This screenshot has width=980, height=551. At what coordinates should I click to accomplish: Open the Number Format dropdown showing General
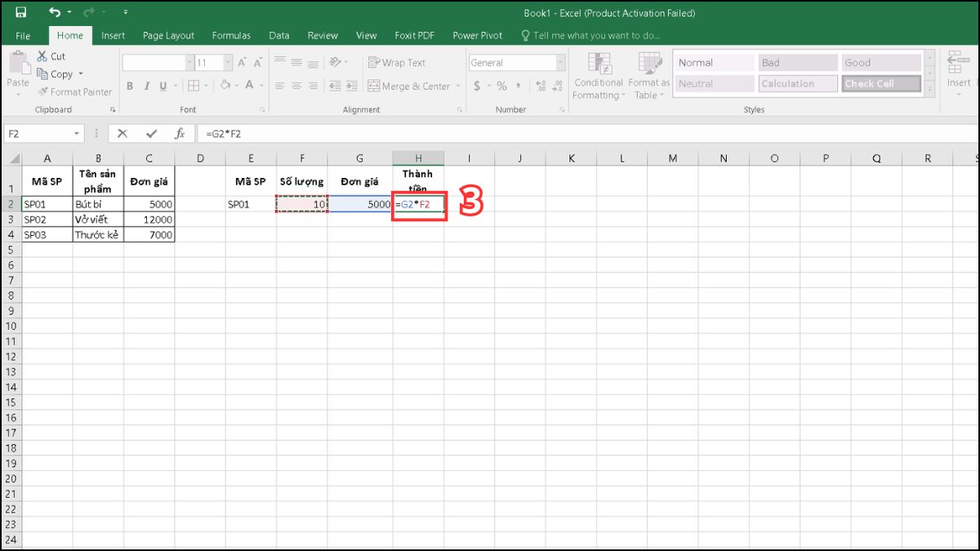[560, 62]
